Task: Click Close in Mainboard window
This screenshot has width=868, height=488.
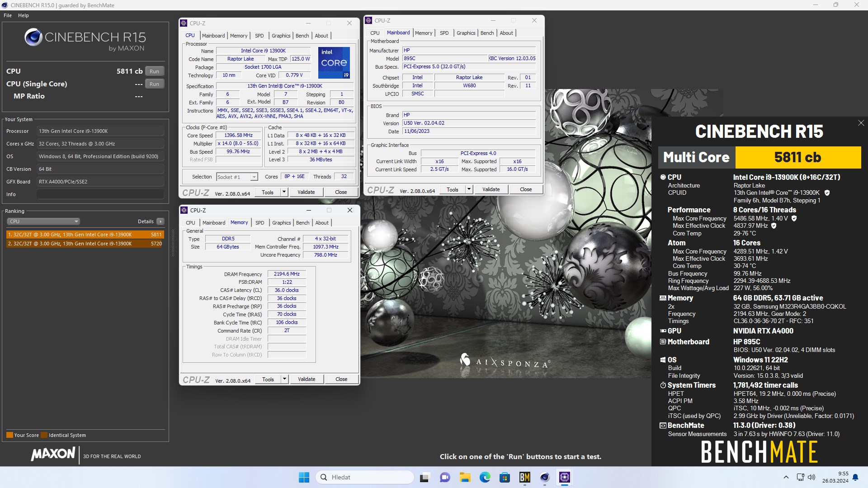Action: pos(526,189)
